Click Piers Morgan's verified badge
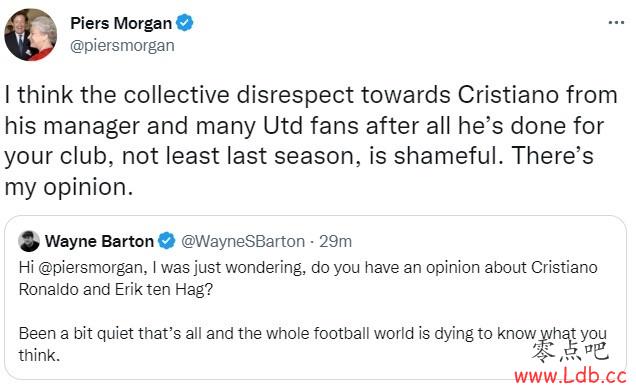This screenshot has height=386, width=636. coord(185,23)
